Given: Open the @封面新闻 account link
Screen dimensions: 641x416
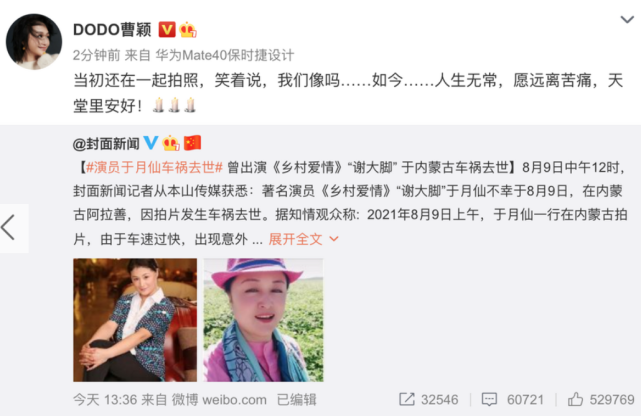Looking at the screenshot, I should pos(106,143).
